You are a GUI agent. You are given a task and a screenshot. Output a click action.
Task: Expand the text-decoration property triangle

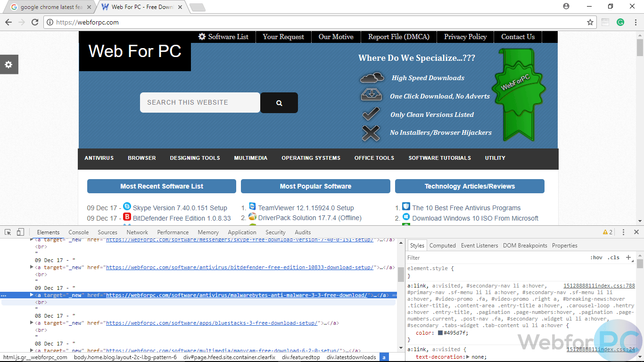tap(468, 357)
